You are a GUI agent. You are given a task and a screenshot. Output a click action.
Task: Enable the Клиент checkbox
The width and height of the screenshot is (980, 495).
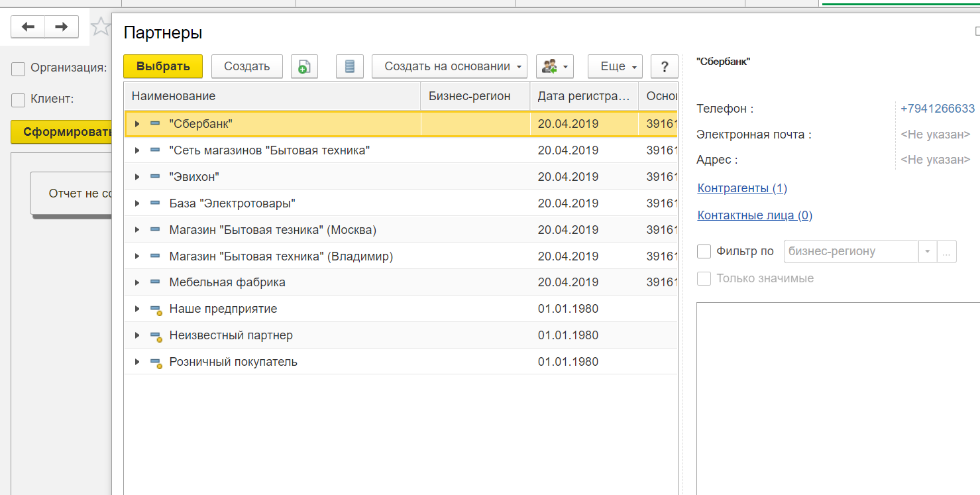19,100
